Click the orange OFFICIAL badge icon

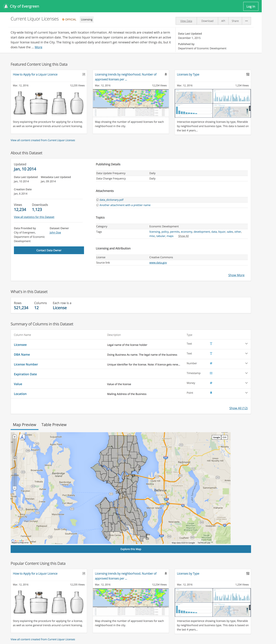tap(63, 20)
